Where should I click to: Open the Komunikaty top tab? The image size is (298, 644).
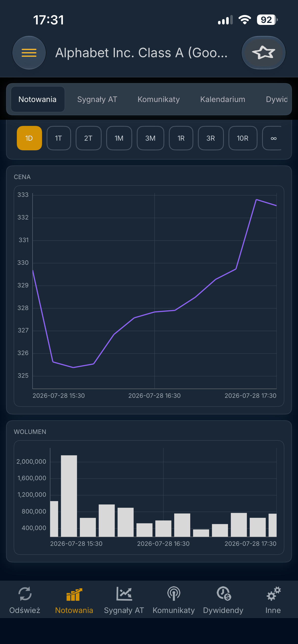tap(159, 99)
